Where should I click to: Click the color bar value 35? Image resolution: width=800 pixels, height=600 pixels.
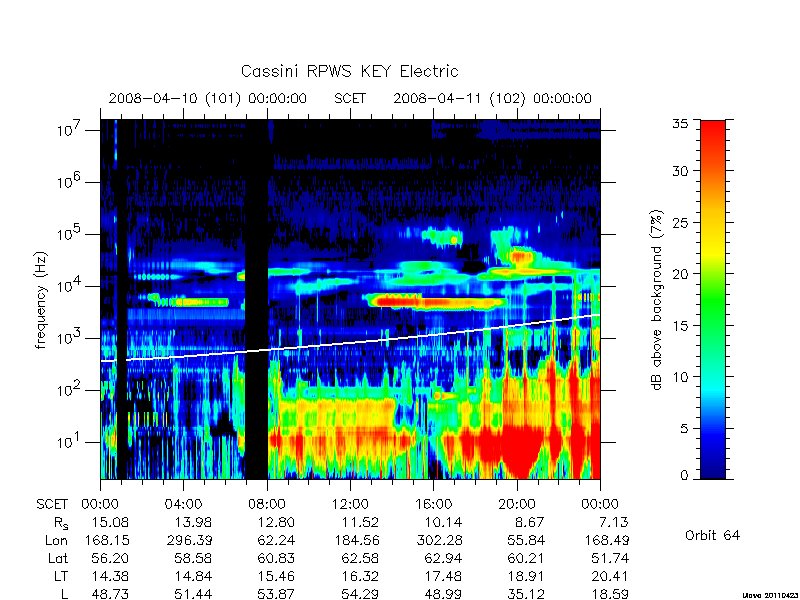point(681,123)
